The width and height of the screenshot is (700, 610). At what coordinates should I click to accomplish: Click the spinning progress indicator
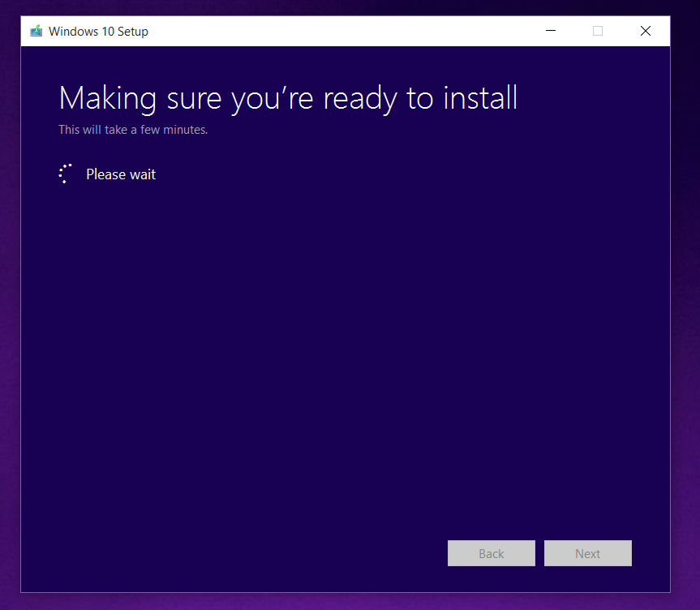click(66, 174)
